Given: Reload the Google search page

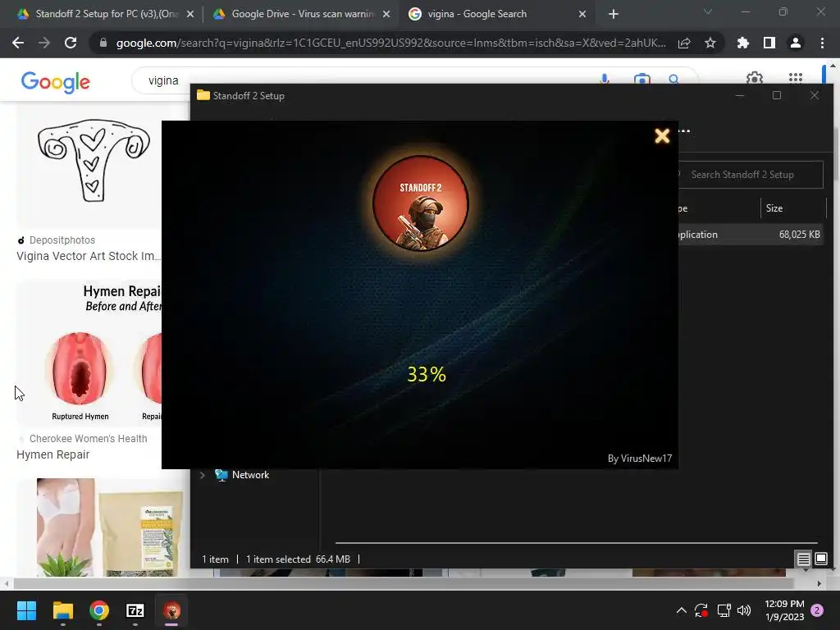Looking at the screenshot, I should point(71,43).
